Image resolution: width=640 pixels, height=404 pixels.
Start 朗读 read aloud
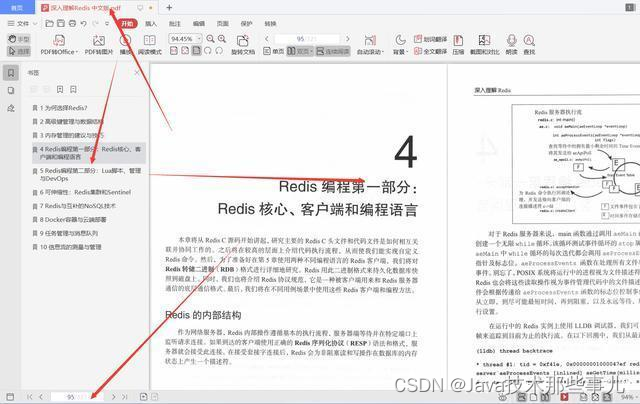click(x=511, y=44)
